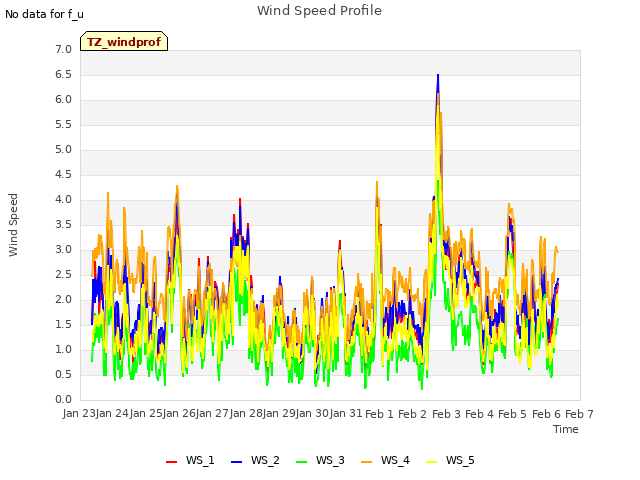Click the 7.0 y-axis tick label
Image resolution: width=640 pixels, height=480 pixels.
(63, 50)
